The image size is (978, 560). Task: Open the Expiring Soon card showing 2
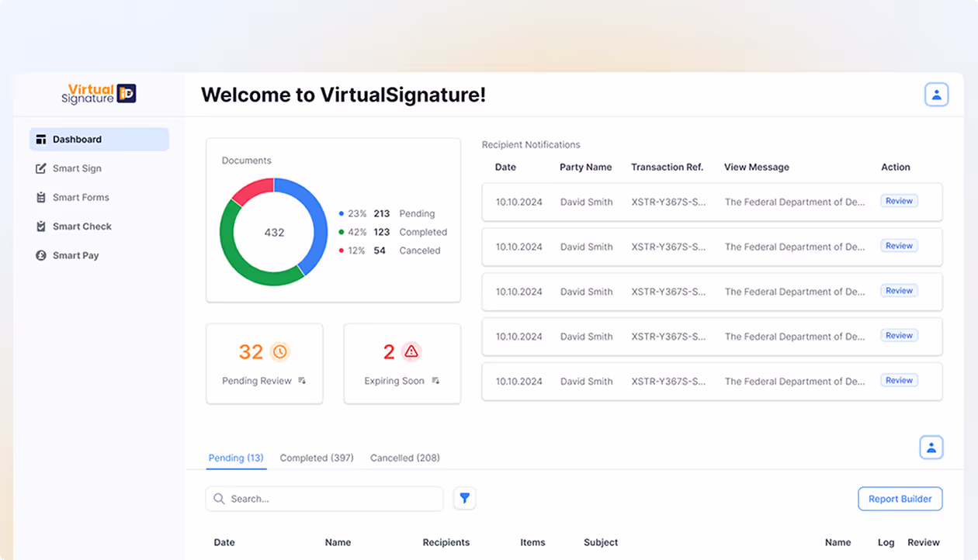coord(402,364)
